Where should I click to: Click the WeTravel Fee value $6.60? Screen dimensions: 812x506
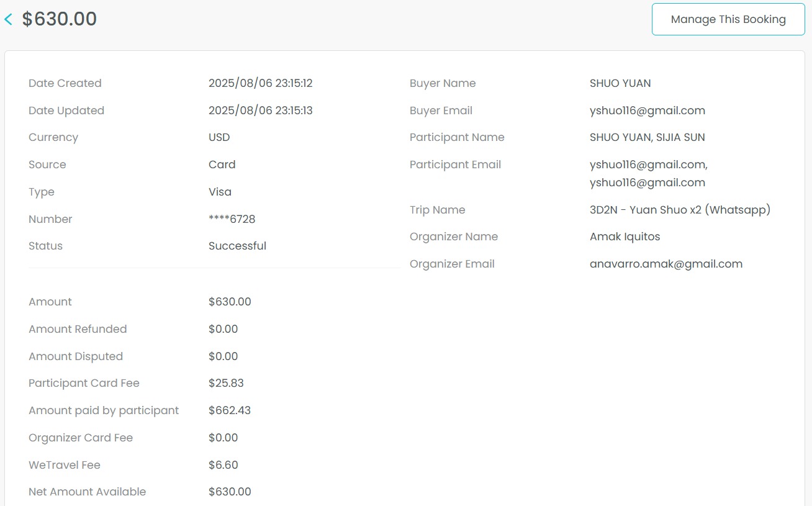(x=223, y=465)
